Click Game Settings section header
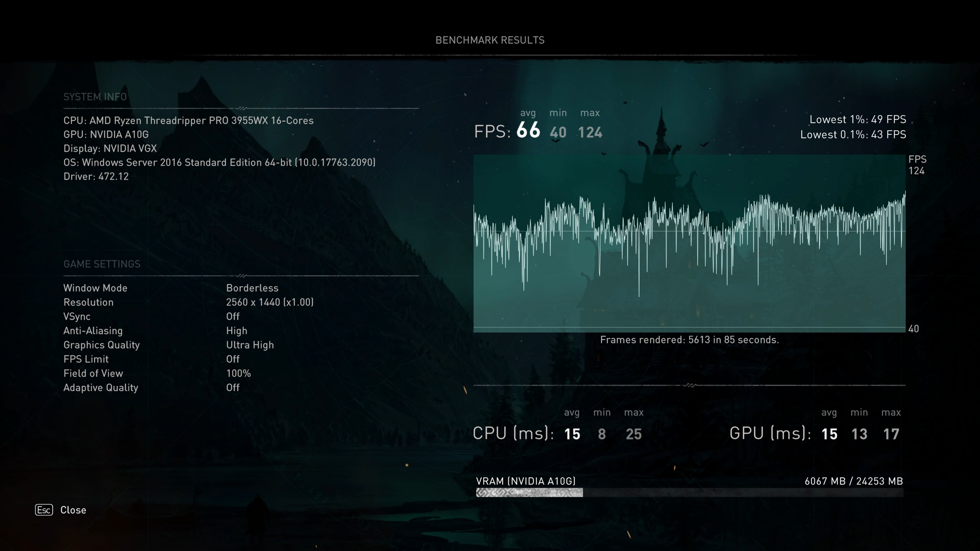This screenshot has width=980, height=551. (x=101, y=263)
